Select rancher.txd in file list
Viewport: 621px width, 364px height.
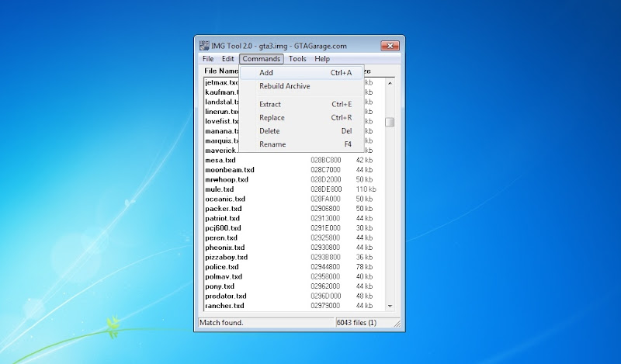point(224,306)
